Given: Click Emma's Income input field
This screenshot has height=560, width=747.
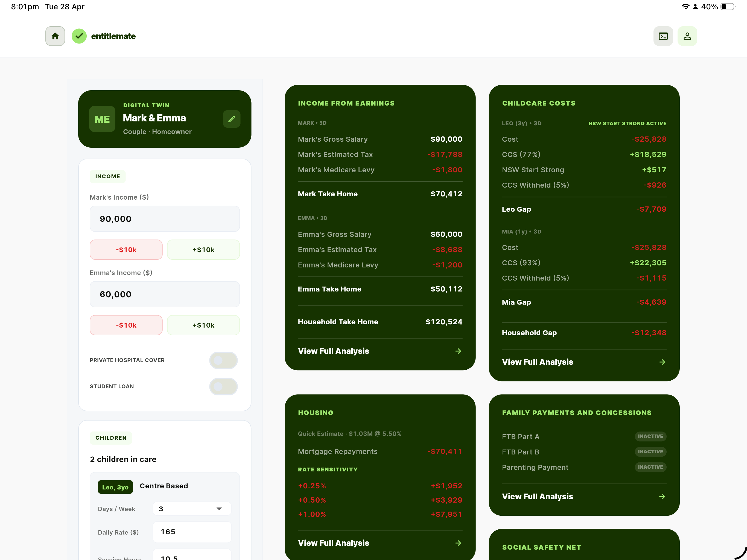Looking at the screenshot, I should point(164,294).
